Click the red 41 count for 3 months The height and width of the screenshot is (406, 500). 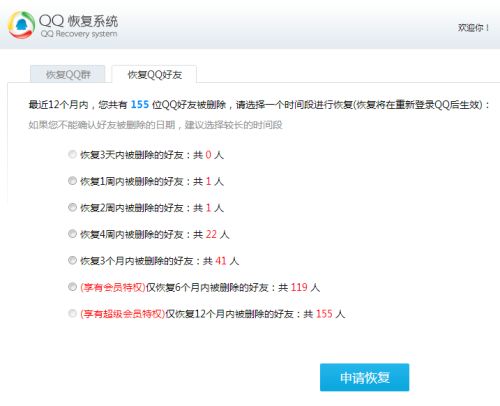pyautogui.click(x=221, y=261)
